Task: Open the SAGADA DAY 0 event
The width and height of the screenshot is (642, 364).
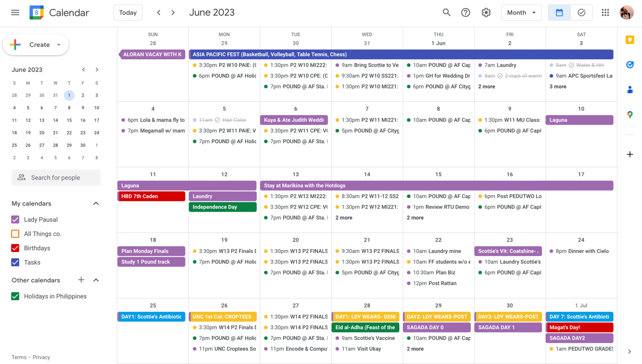Action: tap(437, 327)
